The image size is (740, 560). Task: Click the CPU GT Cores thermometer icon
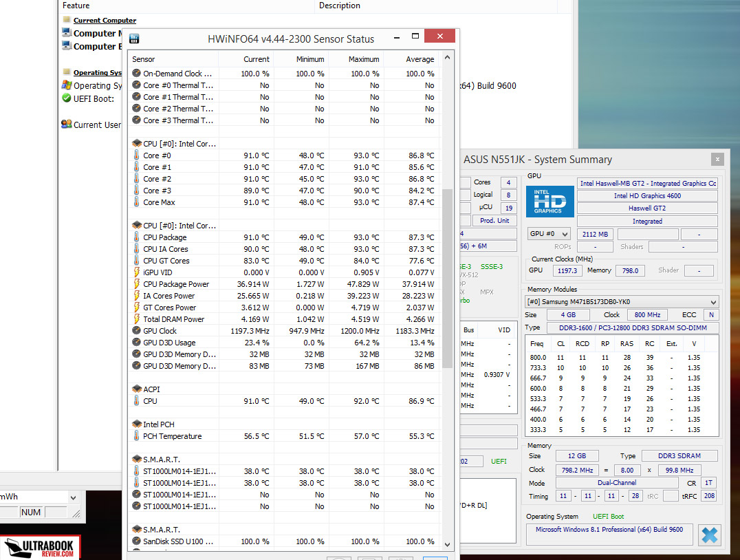pos(136,260)
